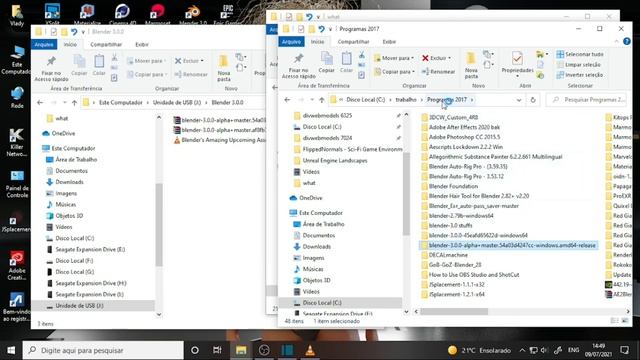
Task: Open VLC media player from taskbar
Action: [310, 350]
